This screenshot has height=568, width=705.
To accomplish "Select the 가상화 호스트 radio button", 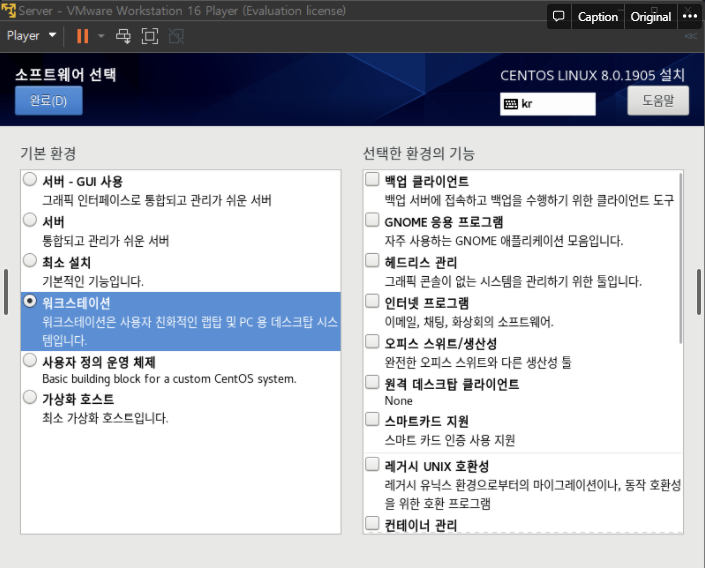I will pos(30,397).
